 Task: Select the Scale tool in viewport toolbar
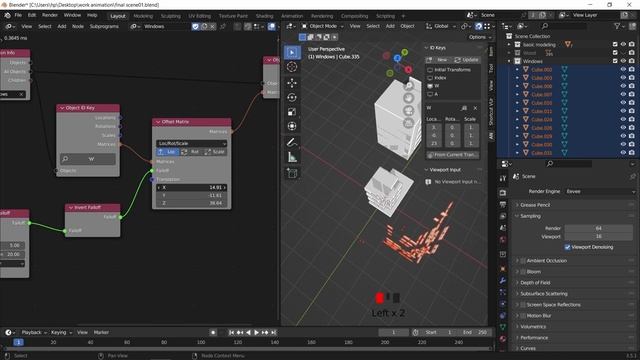point(292,111)
